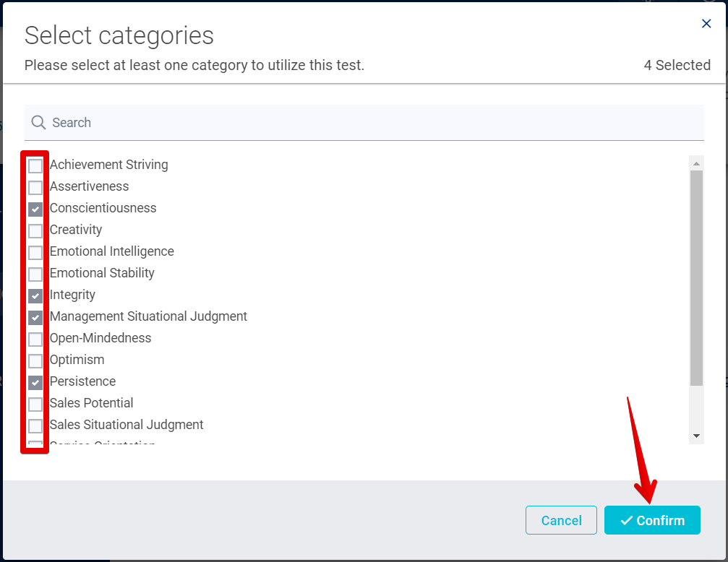728x562 pixels.
Task: Enable the Creativity checkbox
Action: tap(35, 230)
